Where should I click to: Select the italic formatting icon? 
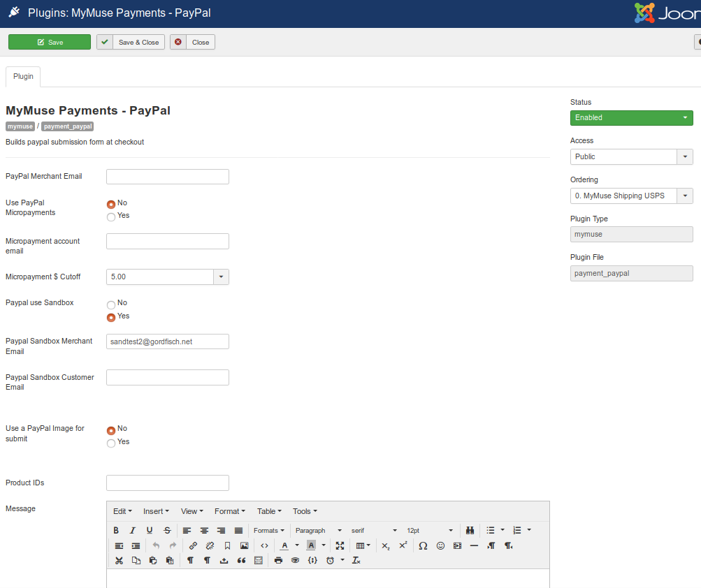coord(132,530)
